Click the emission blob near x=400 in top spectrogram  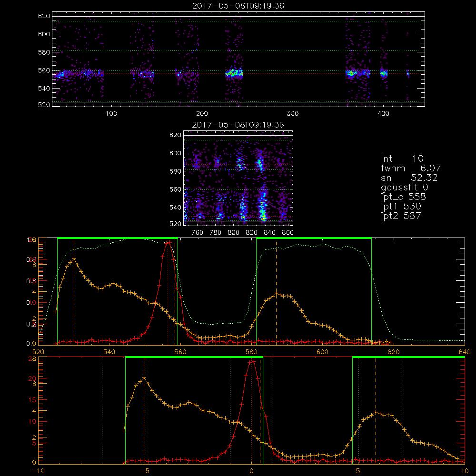pyautogui.click(x=384, y=73)
